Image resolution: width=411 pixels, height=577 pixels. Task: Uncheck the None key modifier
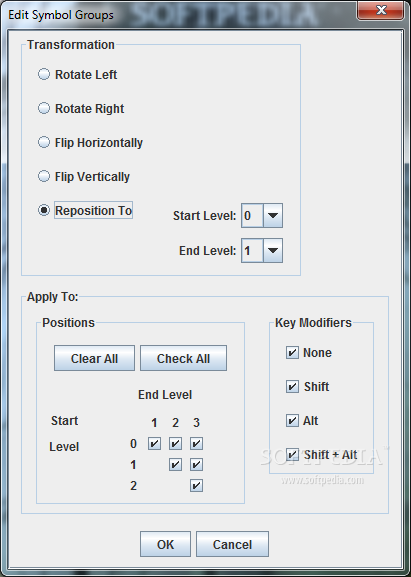click(x=292, y=353)
